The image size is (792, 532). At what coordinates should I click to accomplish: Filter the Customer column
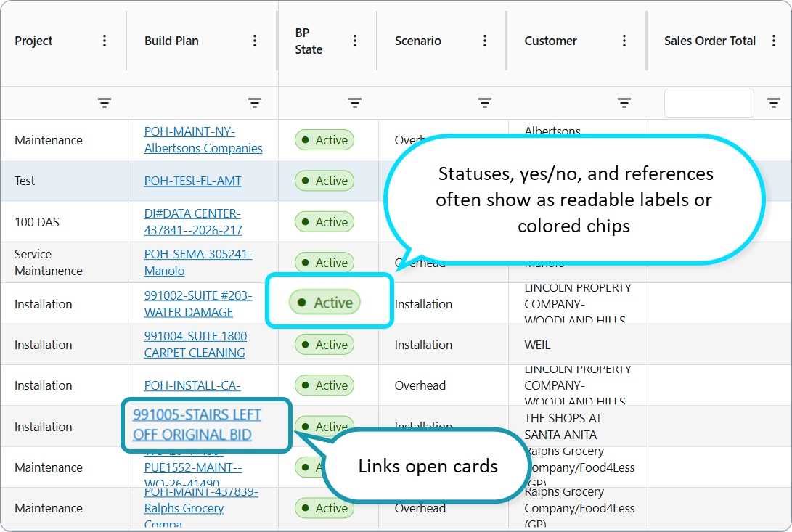pos(624,103)
